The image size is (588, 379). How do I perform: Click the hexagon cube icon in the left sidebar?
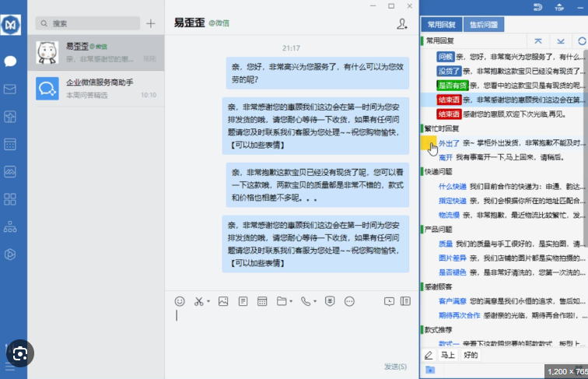[10, 254]
